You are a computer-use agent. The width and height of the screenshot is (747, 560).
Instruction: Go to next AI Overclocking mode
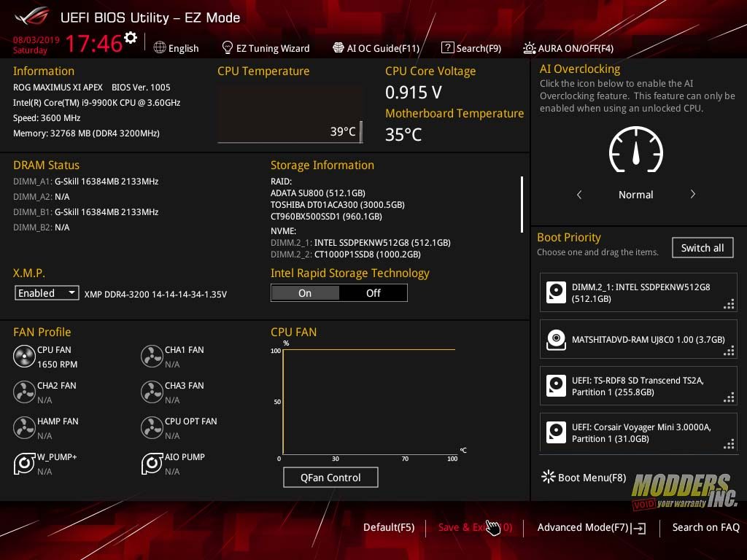click(693, 194)
